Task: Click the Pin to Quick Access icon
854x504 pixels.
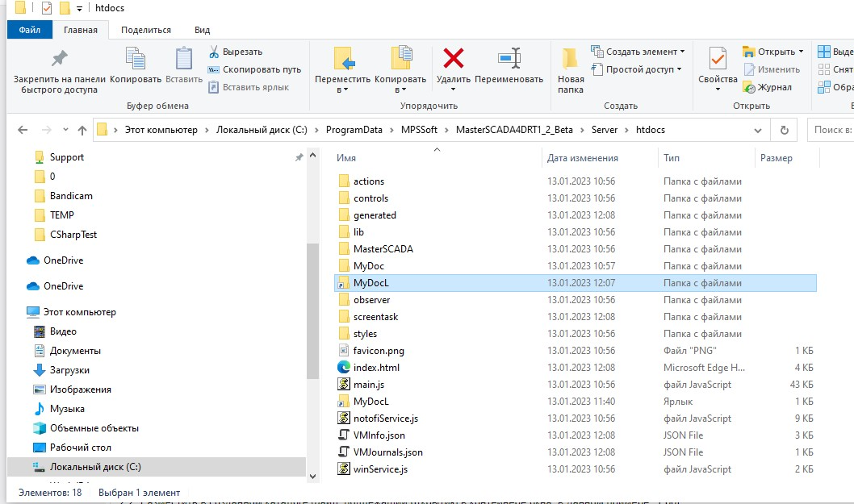Action: click(x=58, y=59)
